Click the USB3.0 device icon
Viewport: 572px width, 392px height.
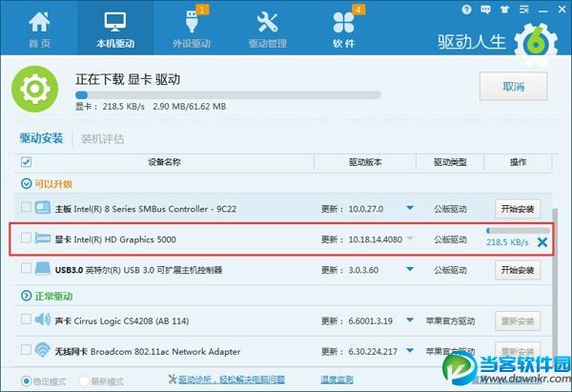[x=43, y=269]
